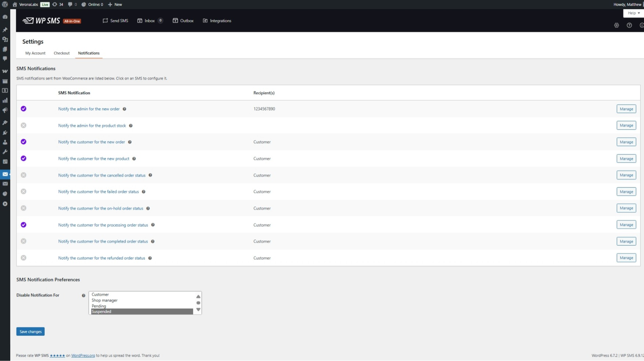
Task: Select Shop manager in the Disable Notification list
Action: coord(142,300)
